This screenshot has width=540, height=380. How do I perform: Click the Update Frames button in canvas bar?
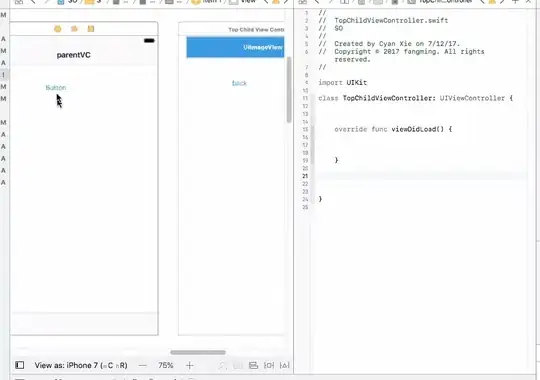pos(222,366)
